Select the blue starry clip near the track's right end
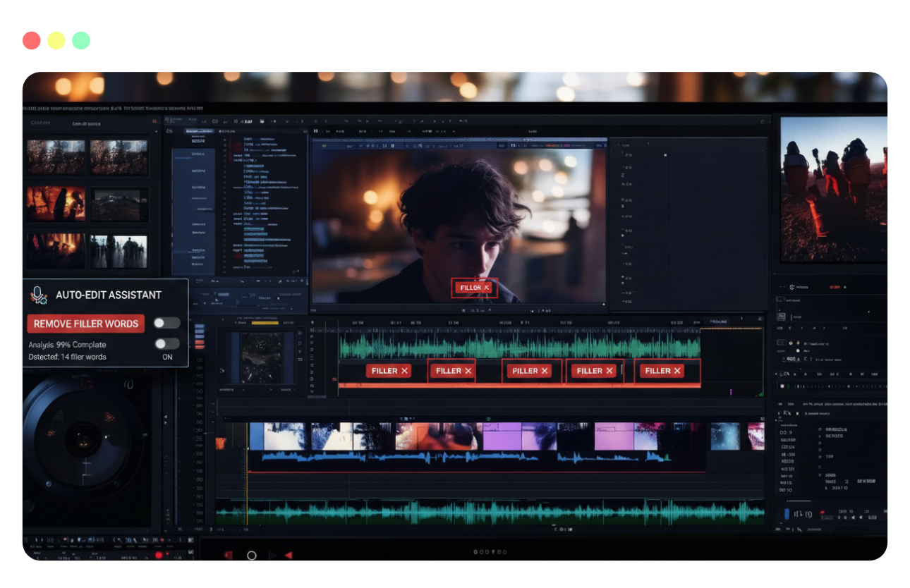Screen dimensions: 910x588 (x=725, y=436)
